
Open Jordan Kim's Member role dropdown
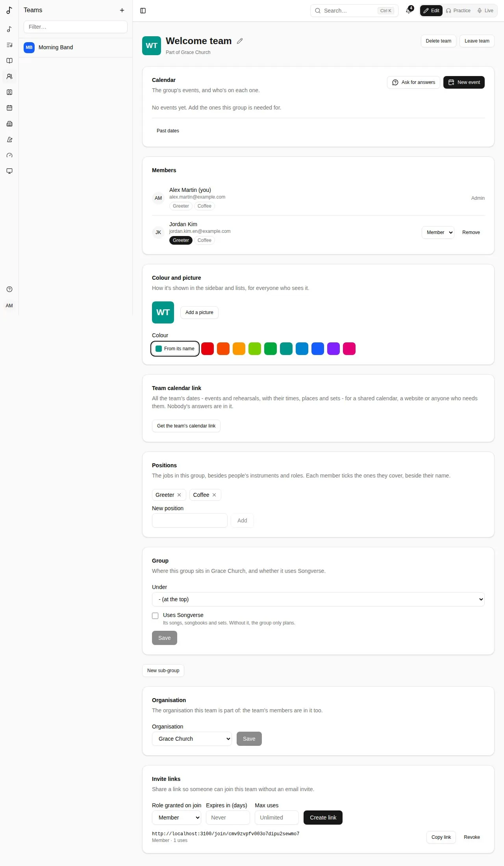(438, 232)
